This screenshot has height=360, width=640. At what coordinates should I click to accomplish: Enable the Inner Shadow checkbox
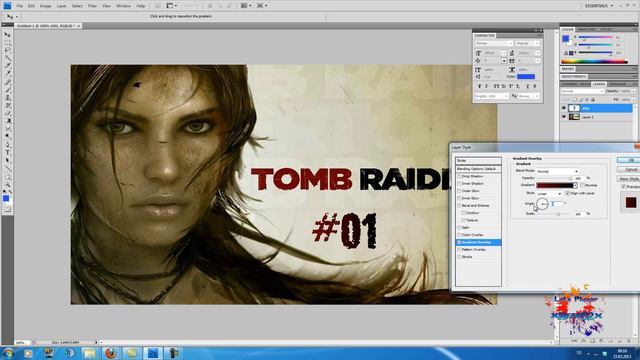459,184
